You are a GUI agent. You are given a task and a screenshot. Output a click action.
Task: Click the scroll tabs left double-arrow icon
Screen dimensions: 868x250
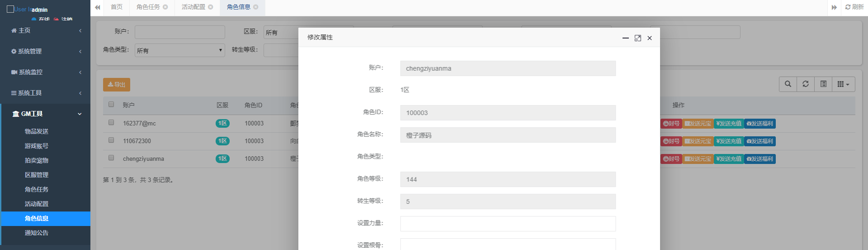coord(97,7)
